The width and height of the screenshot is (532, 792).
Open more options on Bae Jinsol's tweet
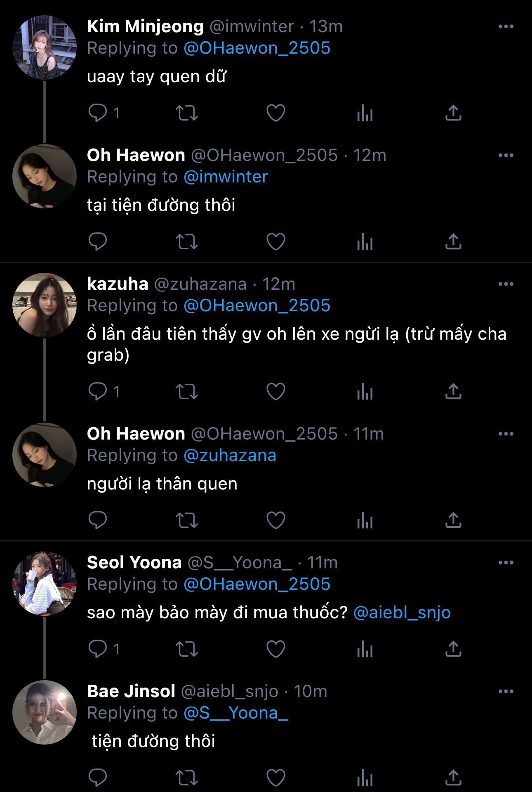point(506,691)
